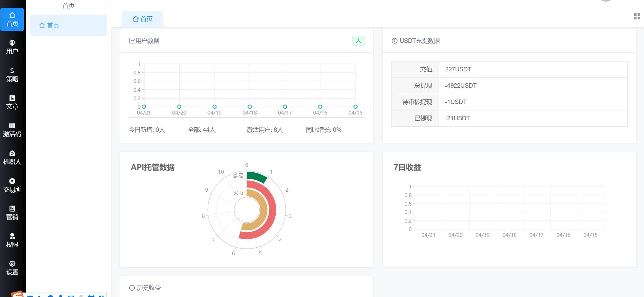The image size is (644, 297).
Task: Open the 用户 section in the sidebar
Action: coord(12,47)
